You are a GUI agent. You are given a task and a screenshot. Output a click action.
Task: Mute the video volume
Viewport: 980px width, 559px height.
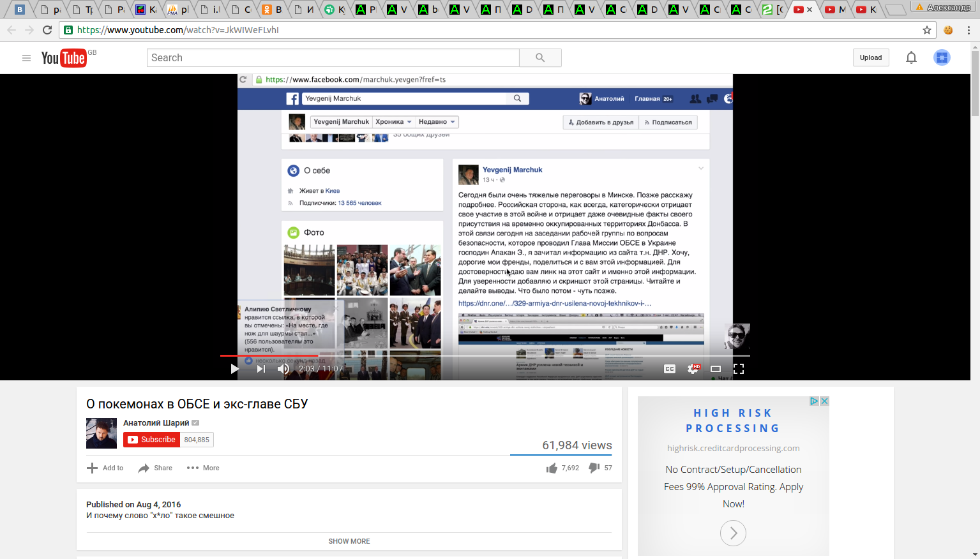283,369
